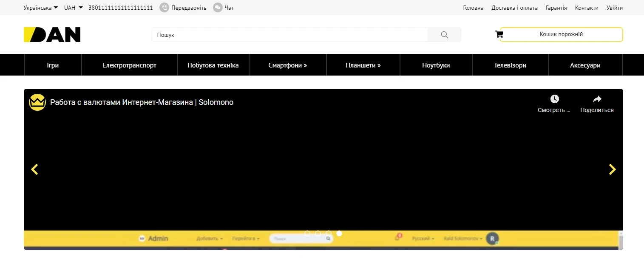
Task: Select the first carousel dot indicator
Action: [307, 233]
